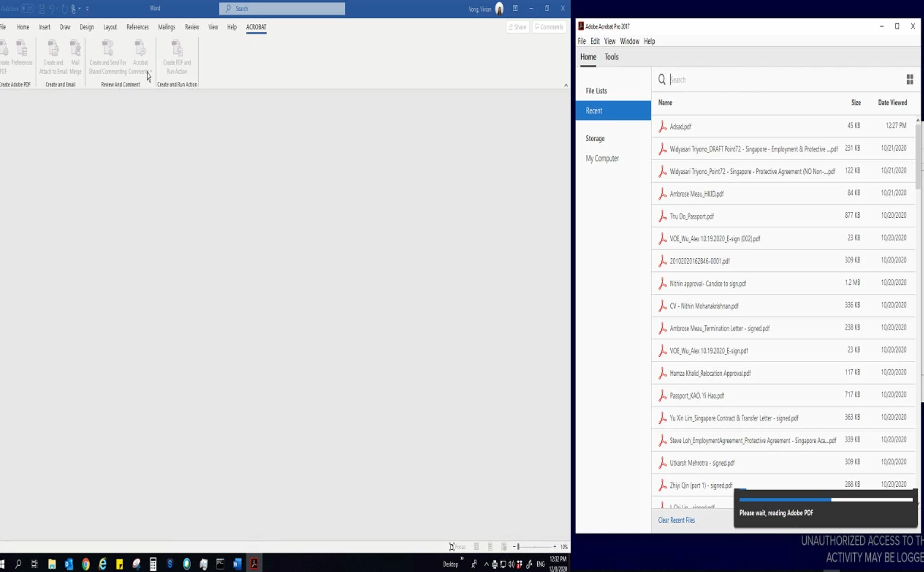Click Adobe Acrobat icon in taskbar
Image resolution: width=924 pixels, height=572 pixels.
point(254,564)
